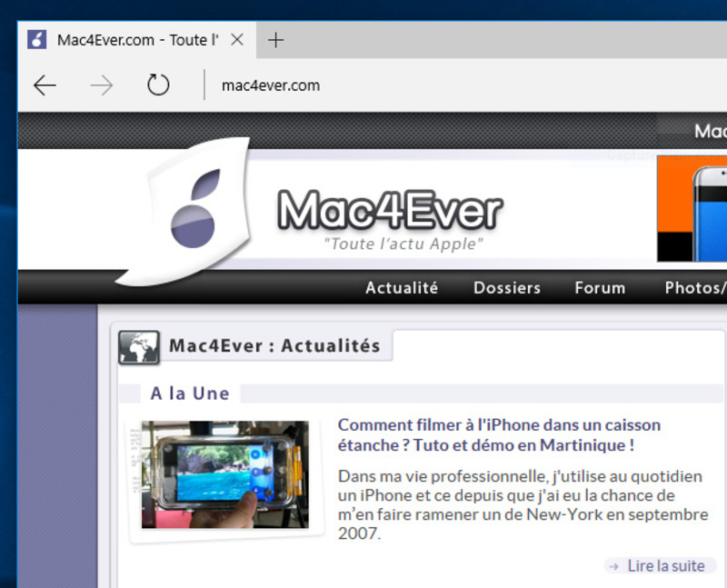Open the Forum menu item
The height and width of the screenshot is (588, 727).
click(x=600, y=288)
